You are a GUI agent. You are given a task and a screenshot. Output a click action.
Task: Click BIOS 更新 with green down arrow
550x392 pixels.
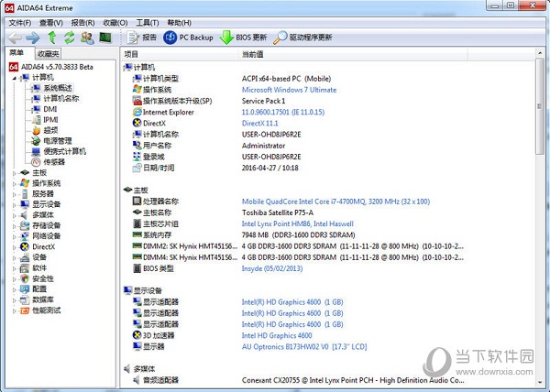pyautogui.click(x=243, y=38)
